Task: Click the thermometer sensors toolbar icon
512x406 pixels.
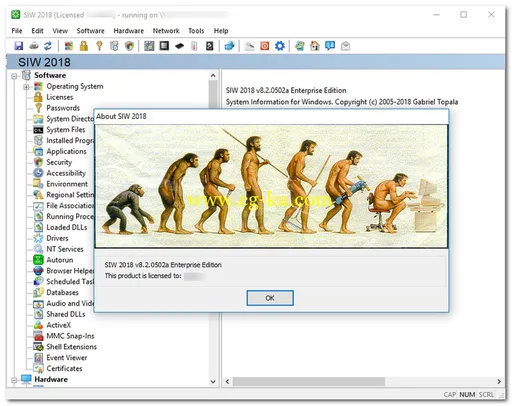Action: point(194,46)
